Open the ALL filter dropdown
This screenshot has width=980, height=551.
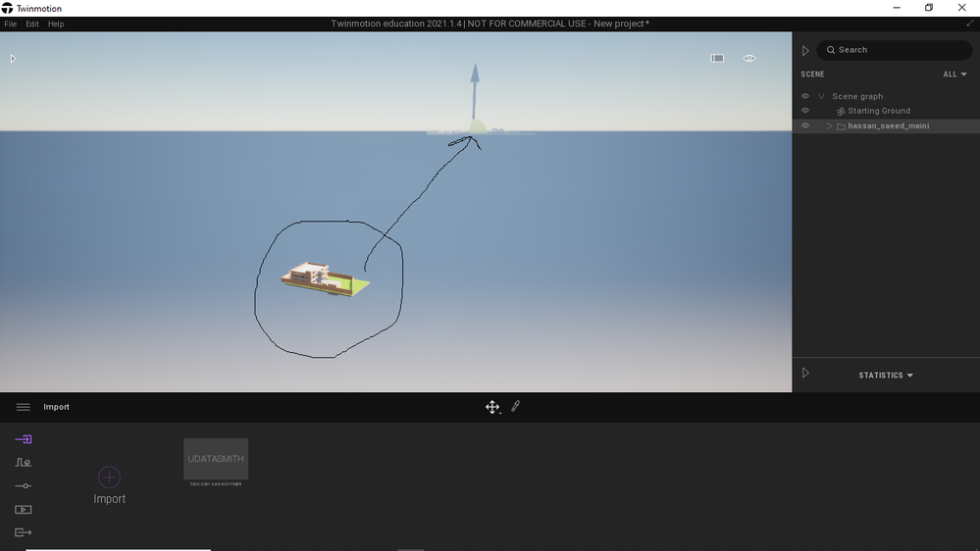click(x=955, y=75)
